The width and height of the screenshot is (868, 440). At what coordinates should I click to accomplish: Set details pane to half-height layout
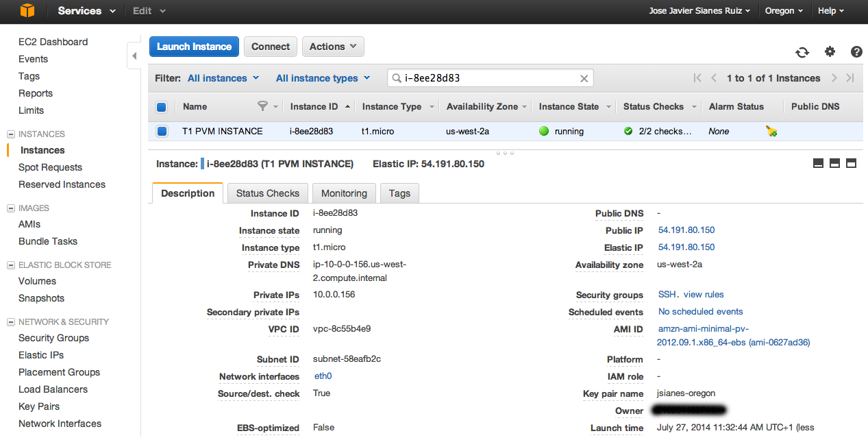click(x=834, y=163)
